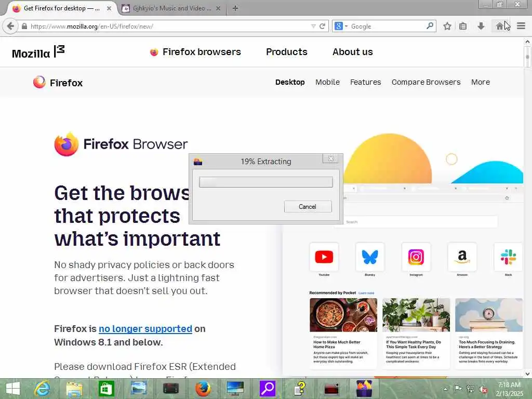Open the Windows Start button
This screenshot has height=399, width=532.
(13, 389)
